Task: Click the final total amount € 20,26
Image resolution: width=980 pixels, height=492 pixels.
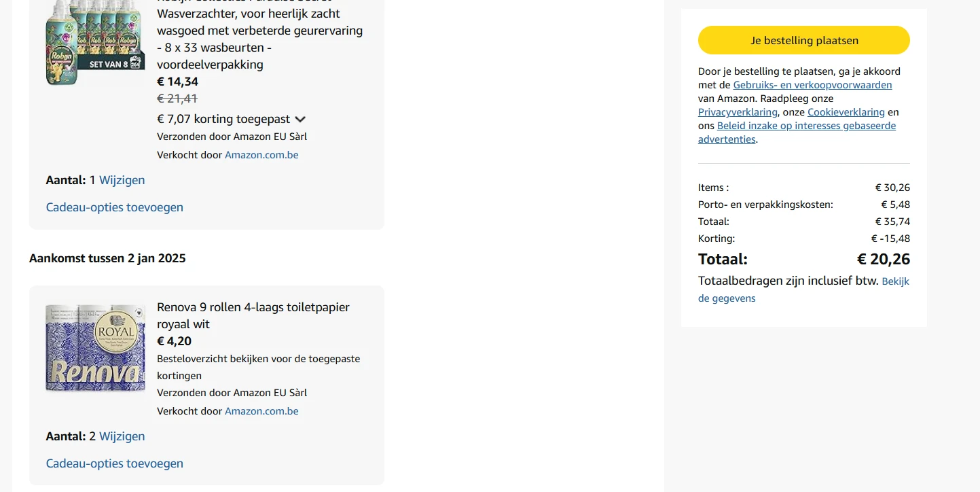Action: (x=884, y=259)
